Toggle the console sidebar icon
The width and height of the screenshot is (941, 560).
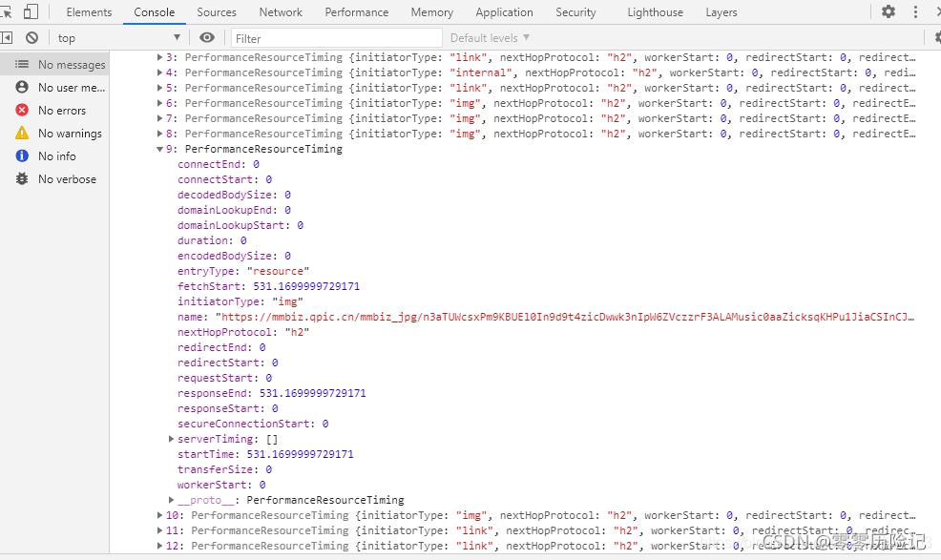7,38
